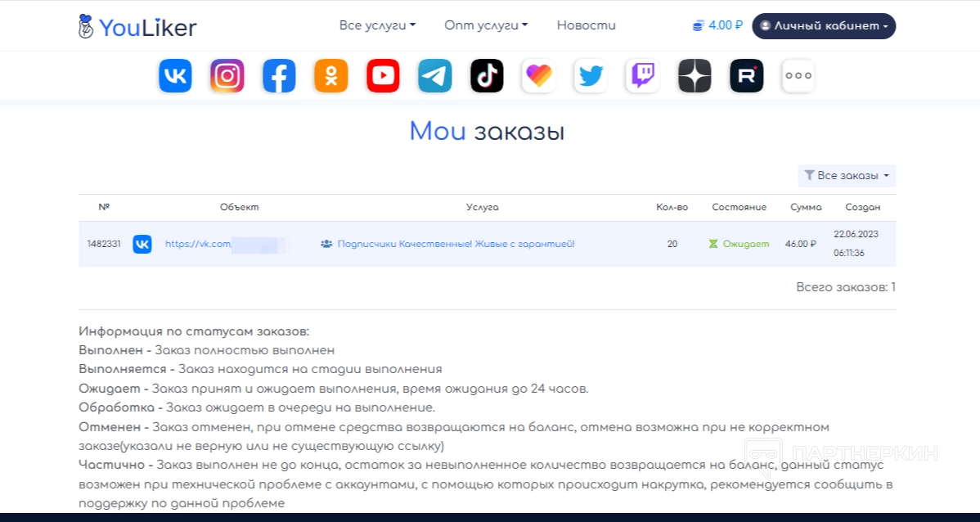Open the YouTube services icon
Viewport: 980px width, 522px height.
click(383, 75)
